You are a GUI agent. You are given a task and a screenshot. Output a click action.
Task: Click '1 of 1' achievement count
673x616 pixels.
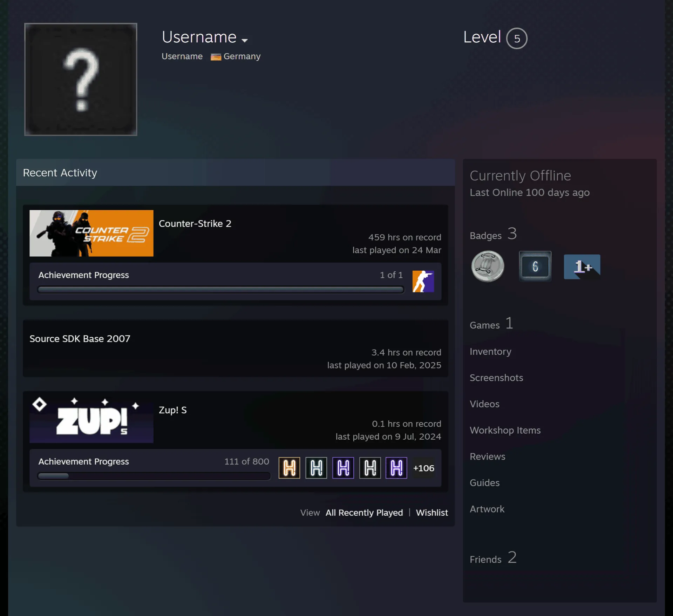391,275
